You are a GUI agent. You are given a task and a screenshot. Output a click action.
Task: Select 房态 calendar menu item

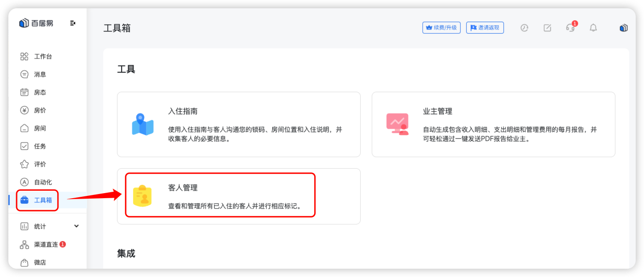click(x=40, y=92)
